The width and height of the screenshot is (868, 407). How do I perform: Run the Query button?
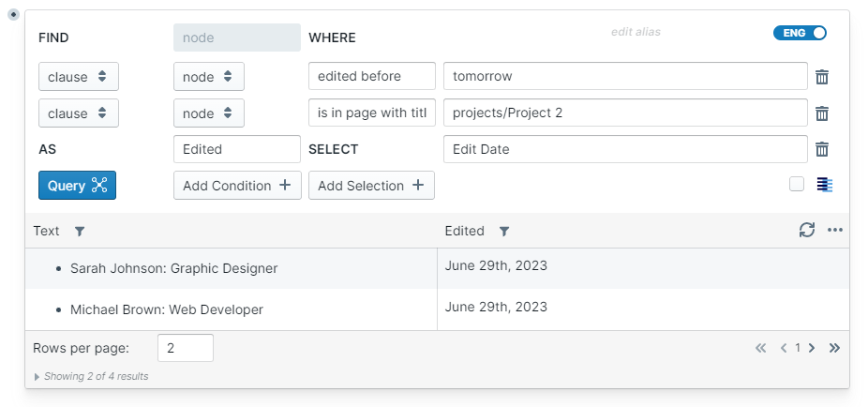coord(77,186)
